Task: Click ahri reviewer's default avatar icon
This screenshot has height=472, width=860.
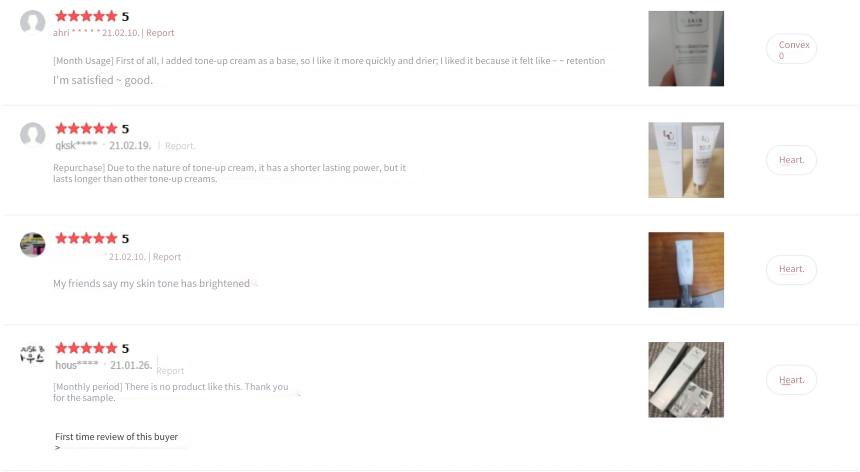Action: tap(32, 22)
